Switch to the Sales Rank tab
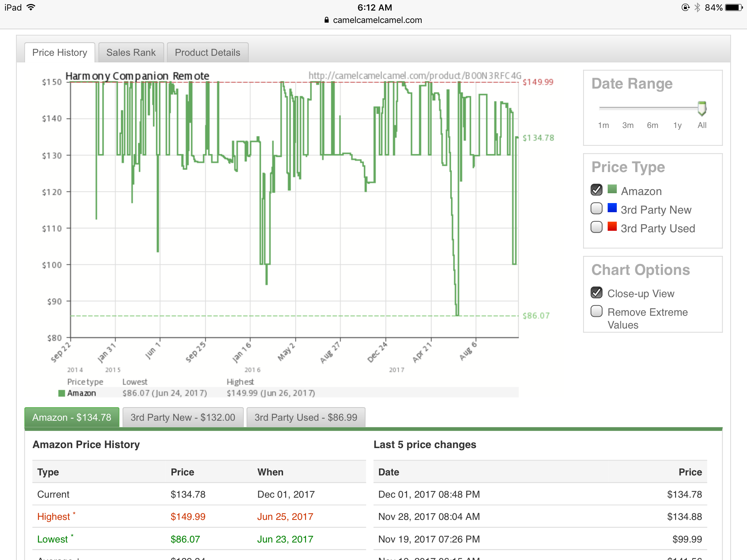 [131, 52]
